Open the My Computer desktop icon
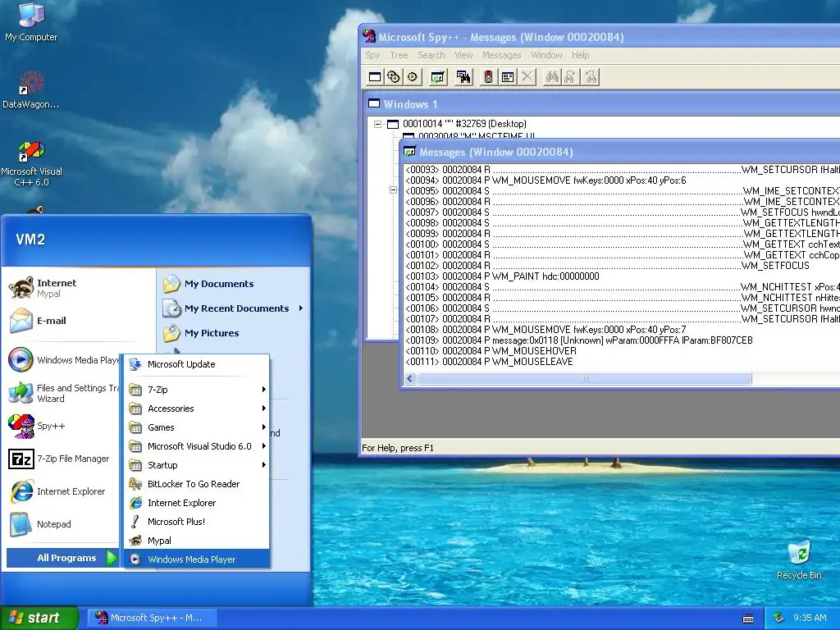This screenshot has height=630, width=840. tap(31, 21)
